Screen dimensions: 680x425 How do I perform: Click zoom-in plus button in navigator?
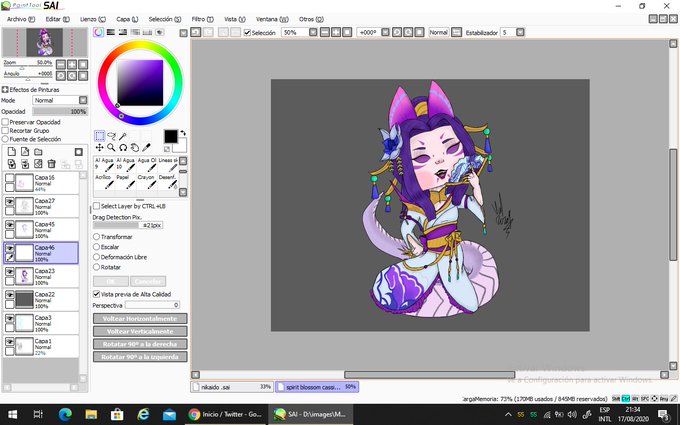coord(72,65)
